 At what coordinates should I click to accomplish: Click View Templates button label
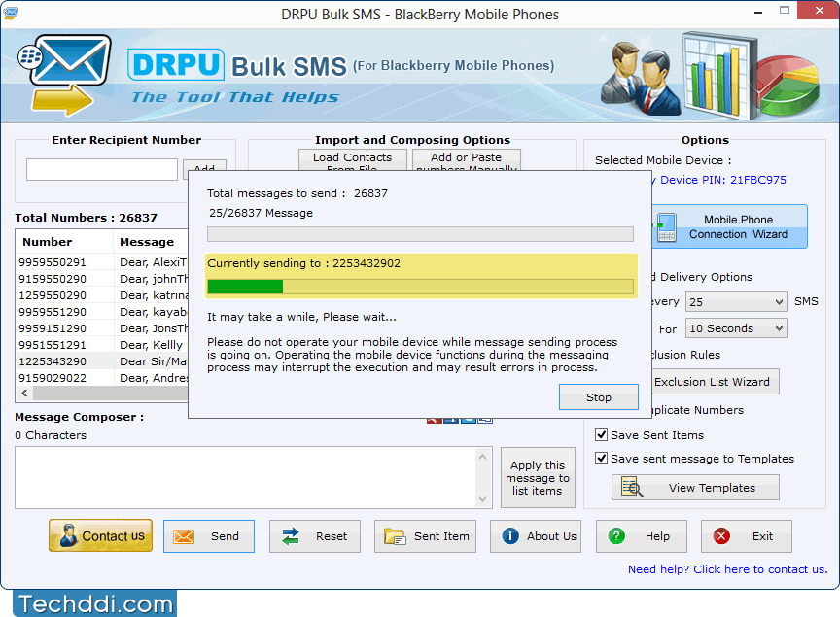(x=712, y=488)
